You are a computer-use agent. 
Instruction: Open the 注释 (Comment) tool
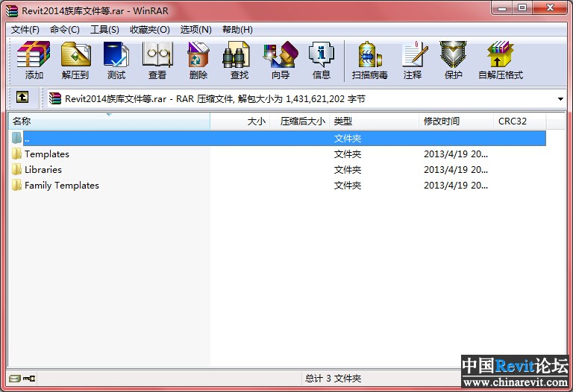414,54
